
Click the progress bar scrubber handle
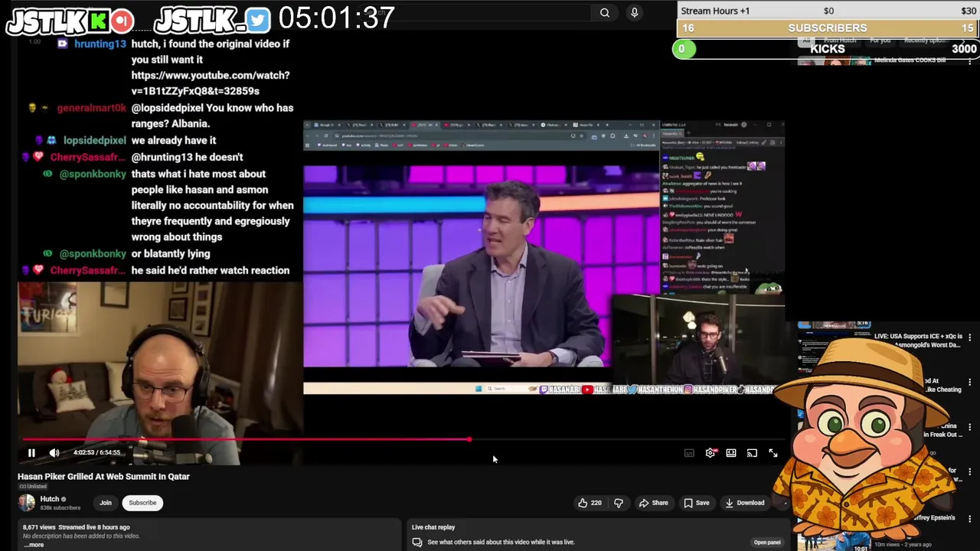click(x=469, y=439)
